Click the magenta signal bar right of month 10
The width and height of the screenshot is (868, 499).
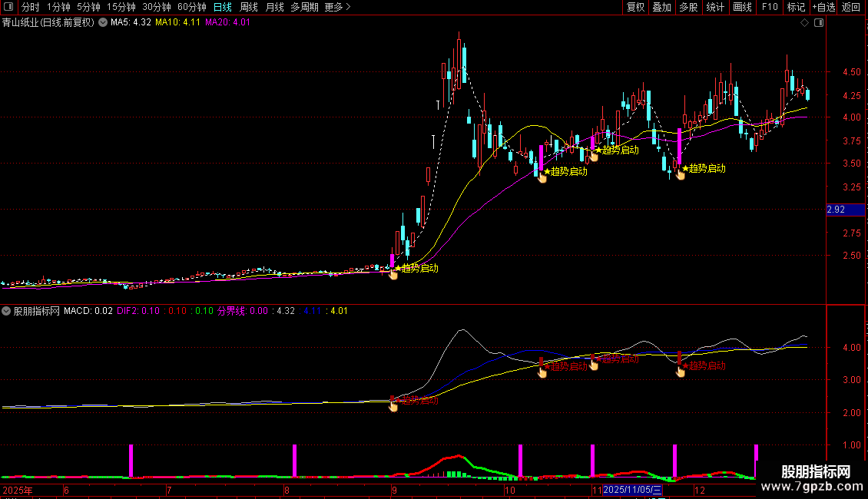520,461
